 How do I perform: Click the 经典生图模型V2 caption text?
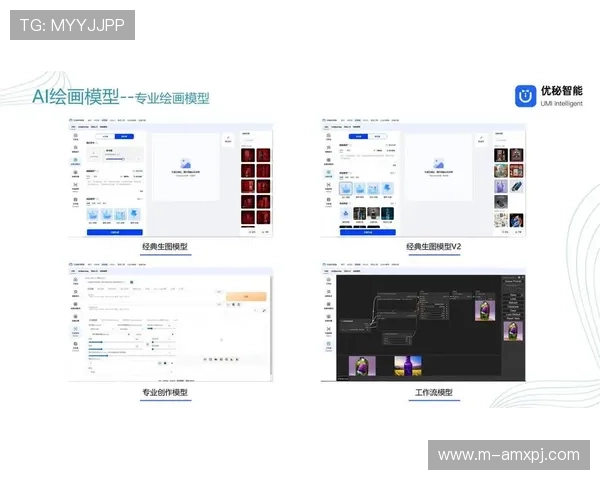coord(434,247)
